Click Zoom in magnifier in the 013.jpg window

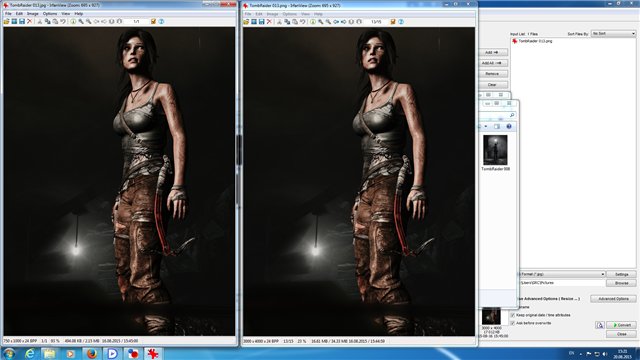coord(81,21)
